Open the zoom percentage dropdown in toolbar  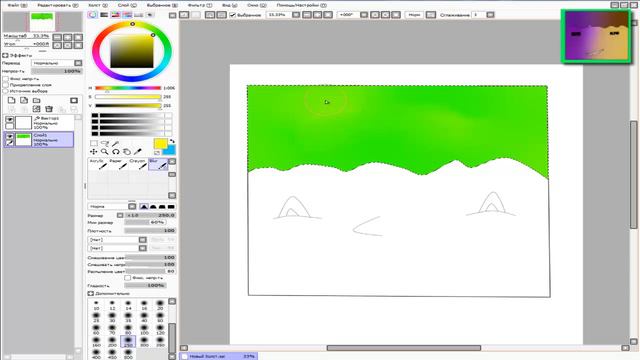pos(296,15)
